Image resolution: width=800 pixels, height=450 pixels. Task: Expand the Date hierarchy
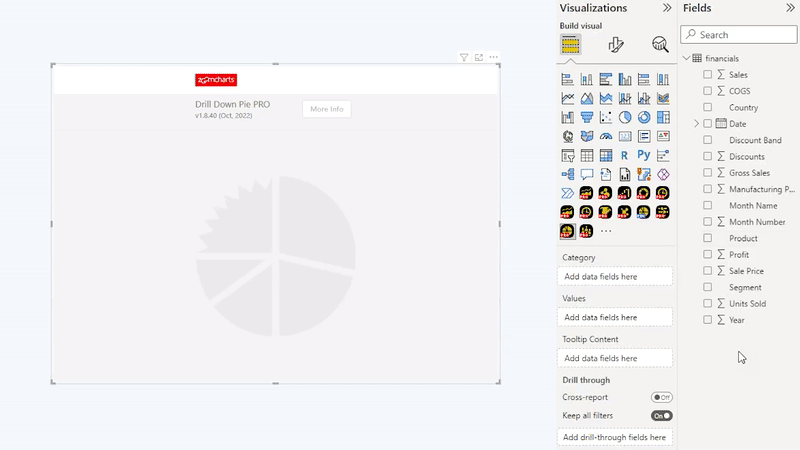[696, 124]
